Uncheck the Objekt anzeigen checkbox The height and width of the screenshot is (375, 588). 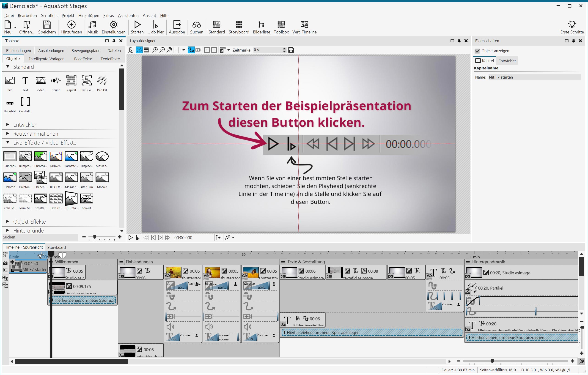477,51
